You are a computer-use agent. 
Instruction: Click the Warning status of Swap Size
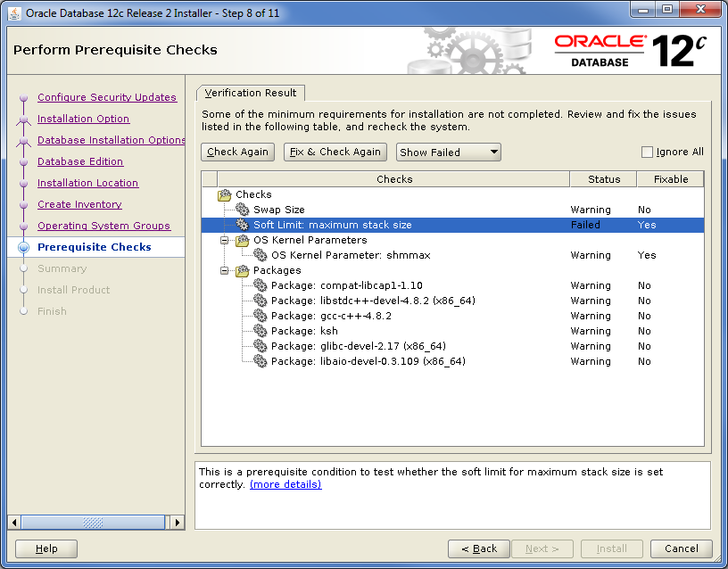(591, 210)
